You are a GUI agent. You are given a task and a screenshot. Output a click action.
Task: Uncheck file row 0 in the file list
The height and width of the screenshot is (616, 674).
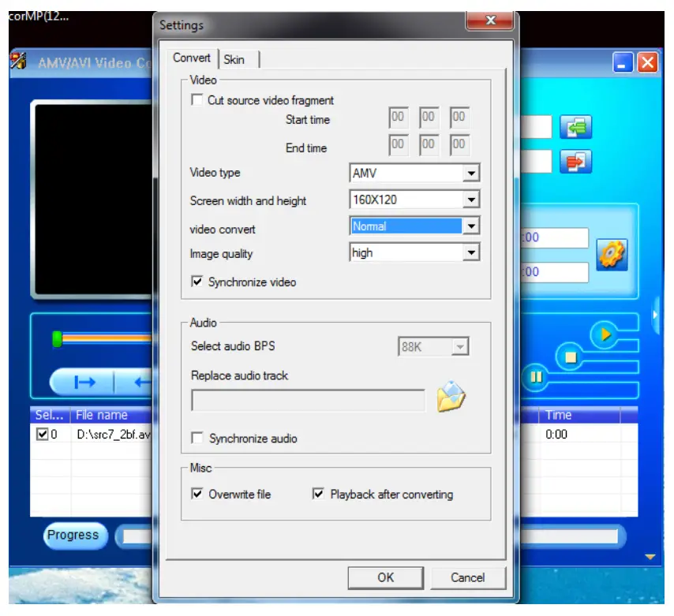(x=42, y=435)
